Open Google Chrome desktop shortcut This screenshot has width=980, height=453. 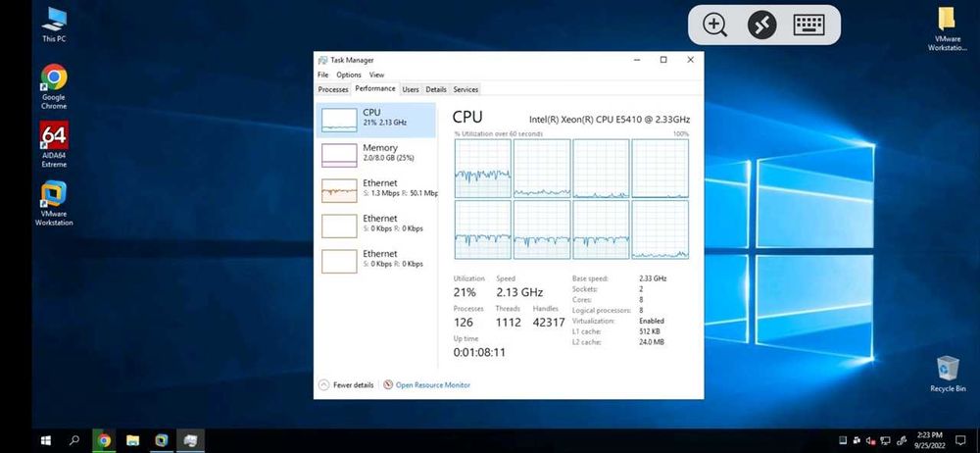54,86
